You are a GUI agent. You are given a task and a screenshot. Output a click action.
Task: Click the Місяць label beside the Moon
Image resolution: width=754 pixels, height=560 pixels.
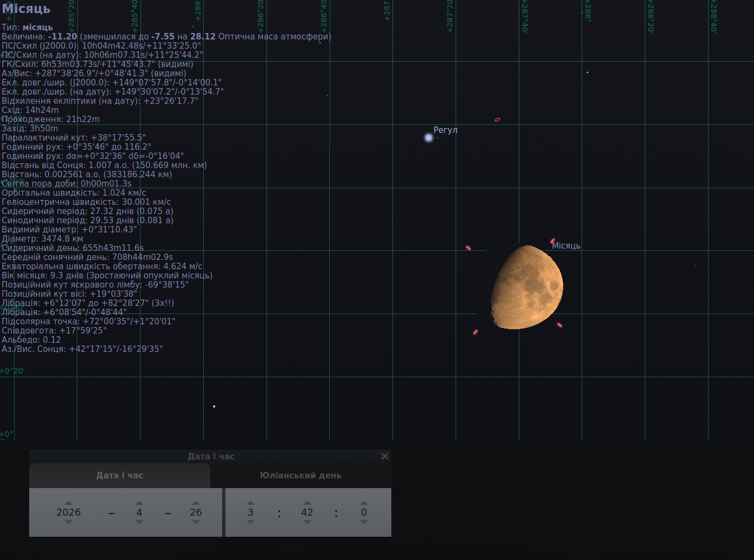[x=566, y=246]
